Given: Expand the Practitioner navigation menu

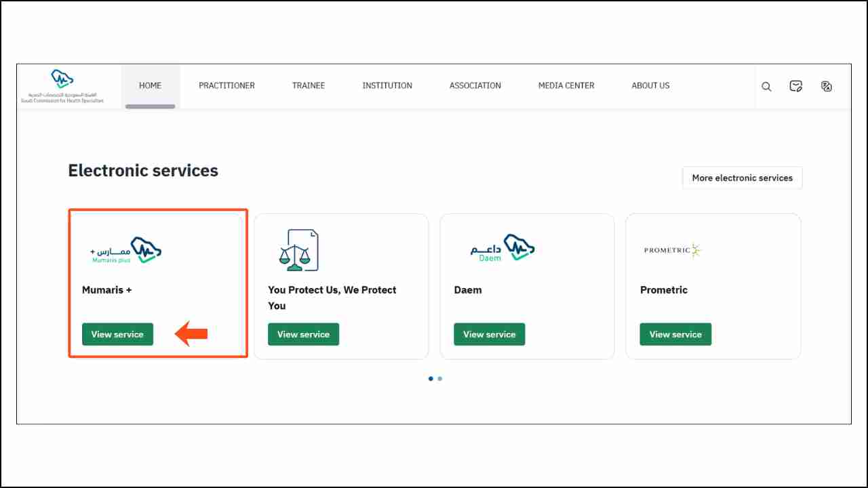Looking at the screenshot, I should [226, 85].
